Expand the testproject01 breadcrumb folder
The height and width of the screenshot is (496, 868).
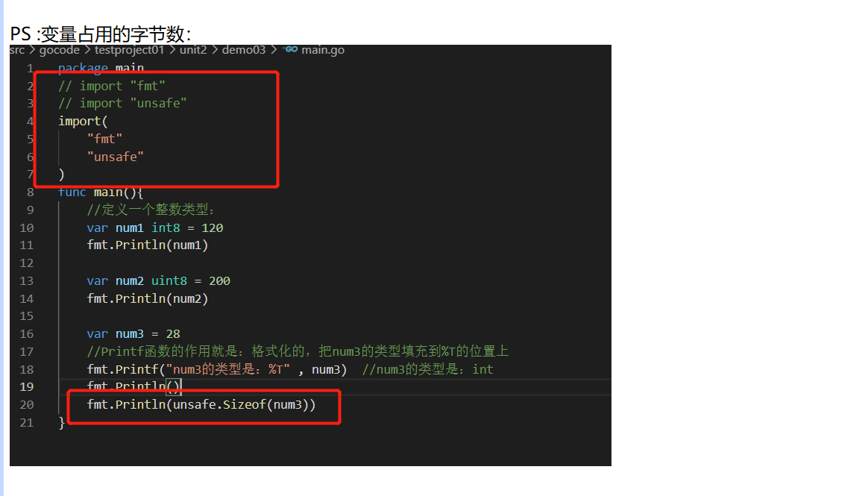pyautogui.click(x=129, y=50)
